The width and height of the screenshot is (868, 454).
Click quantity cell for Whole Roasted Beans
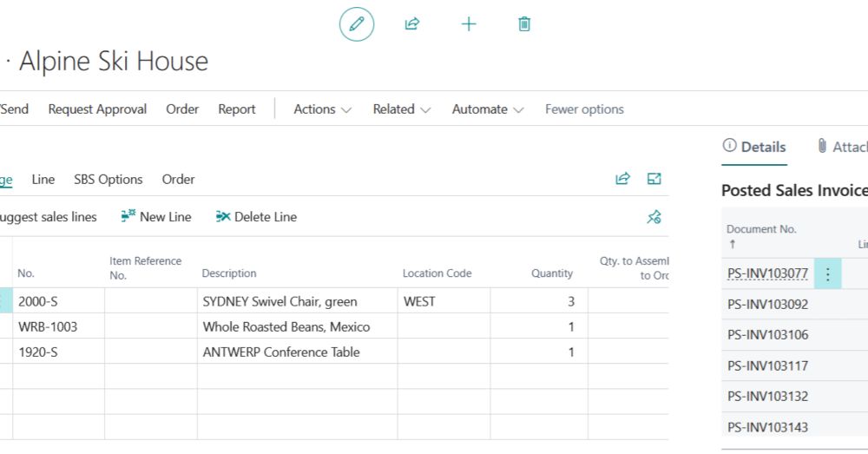(x=539, y=326)
